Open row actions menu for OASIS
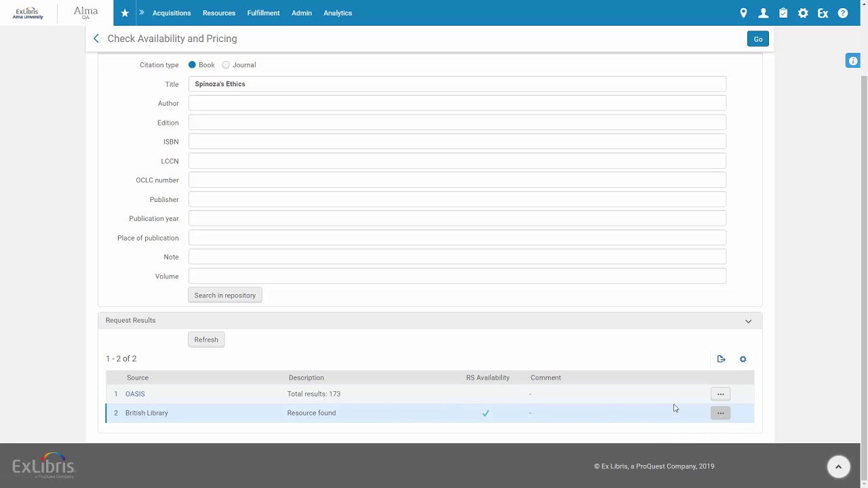This screenshot has height=488, width=868. click(721, 394)
